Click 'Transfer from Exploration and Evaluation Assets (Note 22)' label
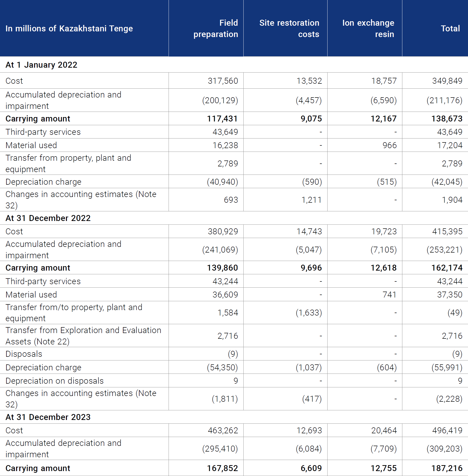This screenshot has height=476, width=468. coord(83,336)
